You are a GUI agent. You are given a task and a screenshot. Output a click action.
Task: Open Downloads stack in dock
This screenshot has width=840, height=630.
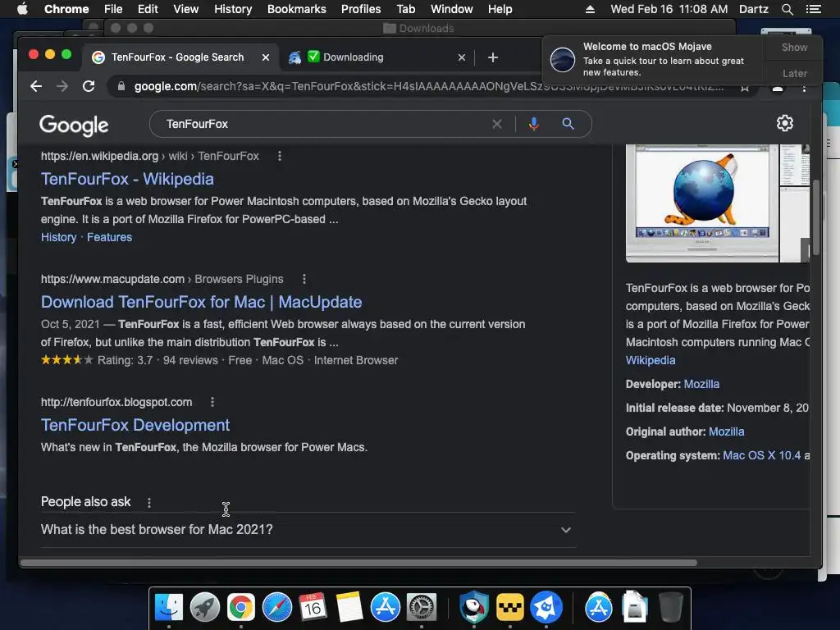pos(635,608)
